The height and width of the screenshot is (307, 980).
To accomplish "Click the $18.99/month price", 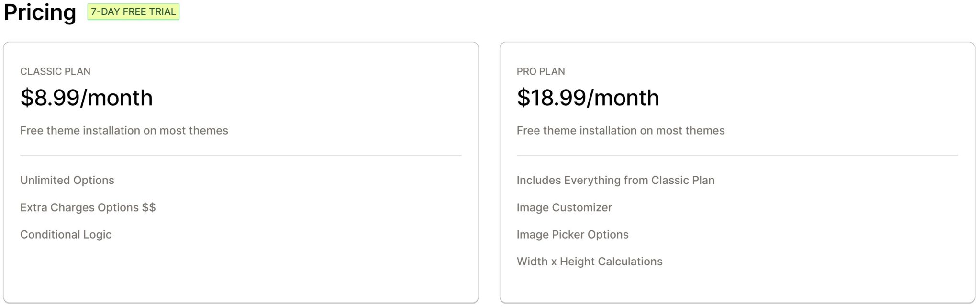I will click(588, 98).
